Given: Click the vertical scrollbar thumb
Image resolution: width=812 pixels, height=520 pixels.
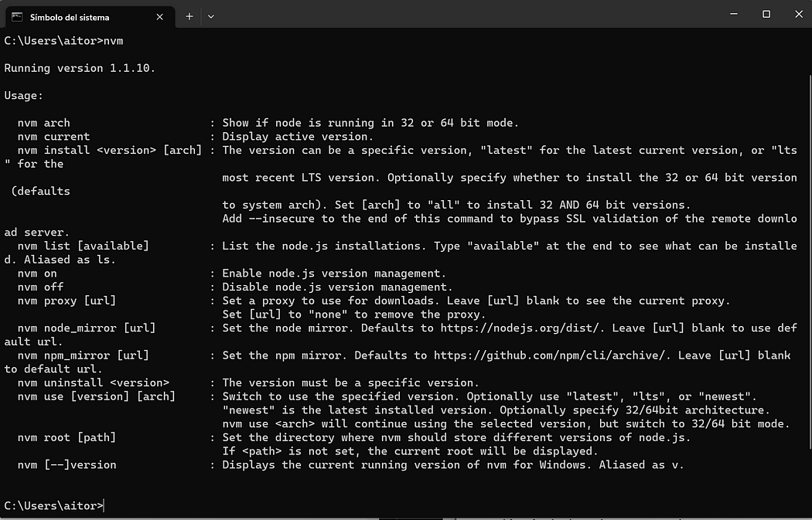Looking at the screenshot, I should tap(810, 261).
